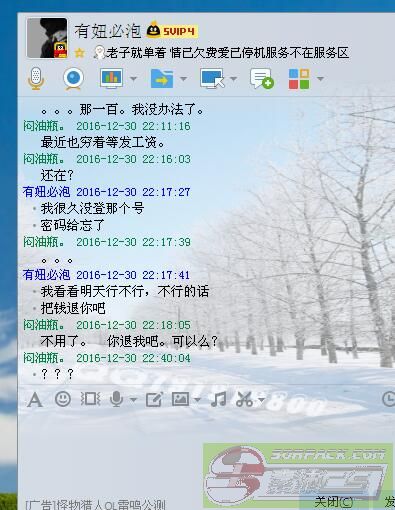
Task: Open the font settings A icon
Action: click(x=35, y=400)
